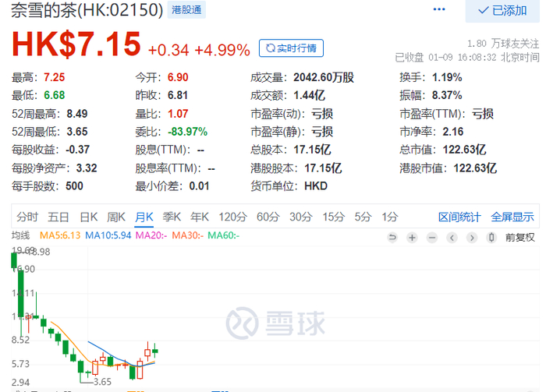
Task: Click the 成交额 value 1.44亿
Action: [309, 95]
